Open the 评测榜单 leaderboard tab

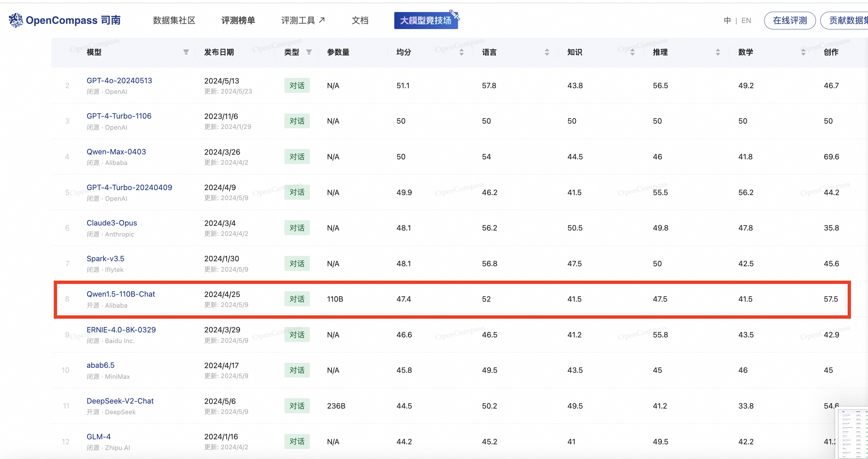(238, 21)
